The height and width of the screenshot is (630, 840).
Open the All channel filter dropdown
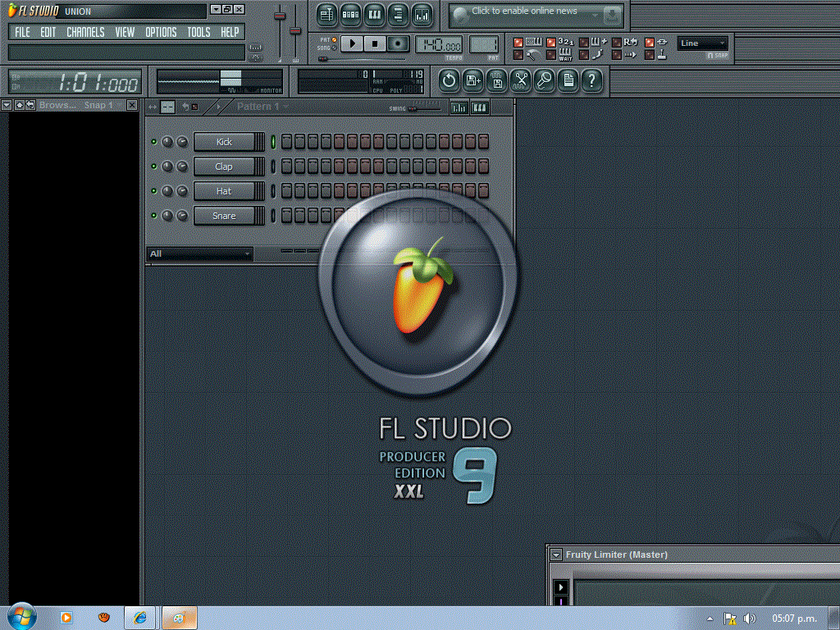click(x=199, y=254)
